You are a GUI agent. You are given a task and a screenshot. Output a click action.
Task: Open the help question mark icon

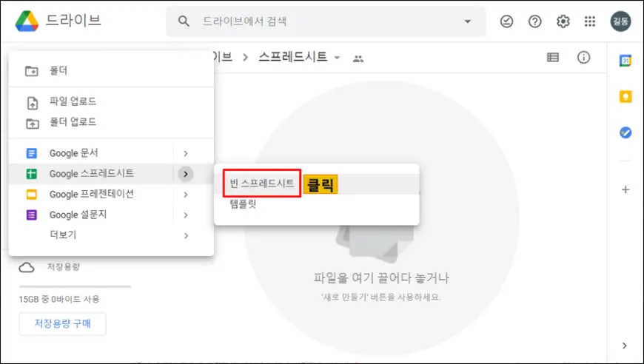(x=534, y=21)
